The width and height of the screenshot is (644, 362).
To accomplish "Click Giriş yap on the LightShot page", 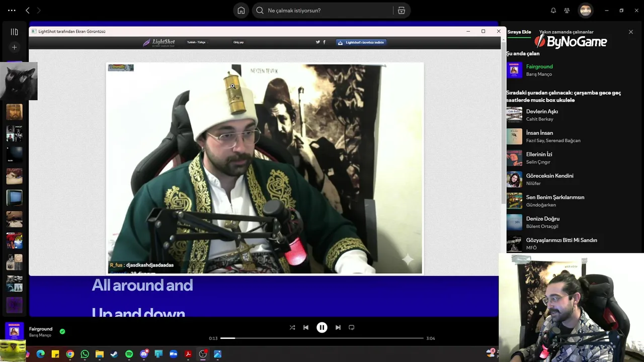I will click(x=238, y=42).
